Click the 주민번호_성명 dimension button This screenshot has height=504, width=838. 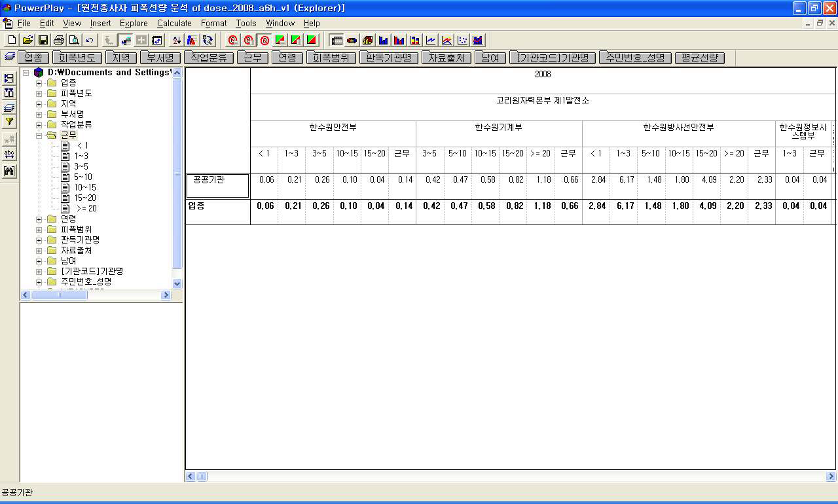point(635,58)
